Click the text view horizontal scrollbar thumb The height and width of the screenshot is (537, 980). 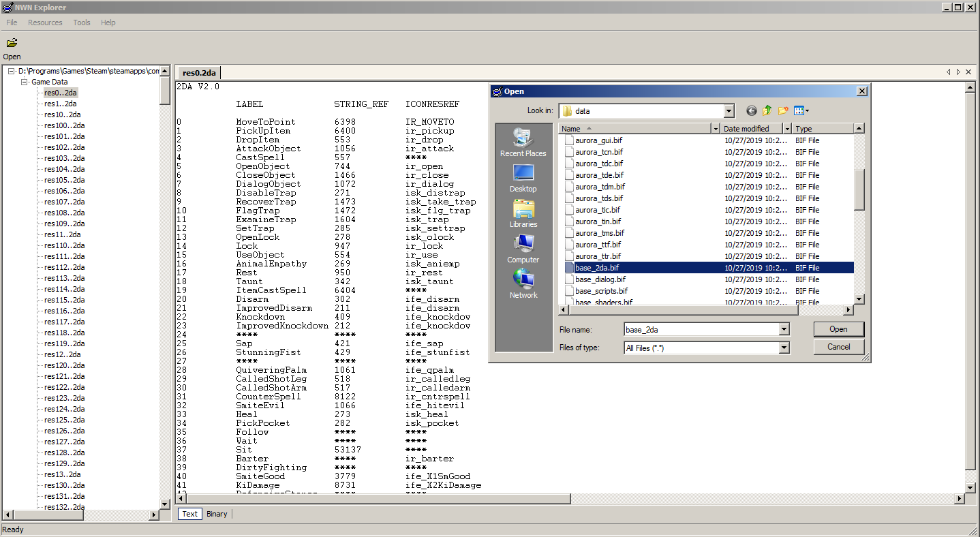379,499
